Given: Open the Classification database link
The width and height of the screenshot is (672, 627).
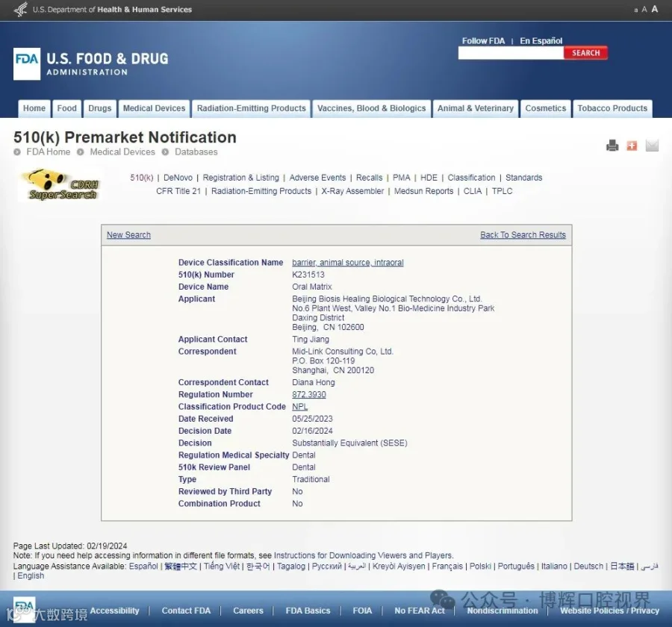Looking at the screenshot, I should [471, 178].
